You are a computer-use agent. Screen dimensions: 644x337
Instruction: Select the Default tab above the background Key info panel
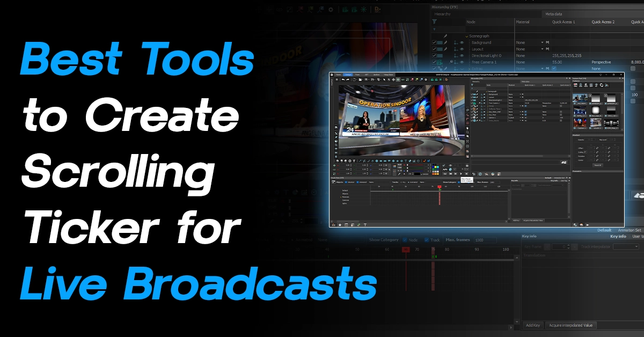tap(604, 230)
